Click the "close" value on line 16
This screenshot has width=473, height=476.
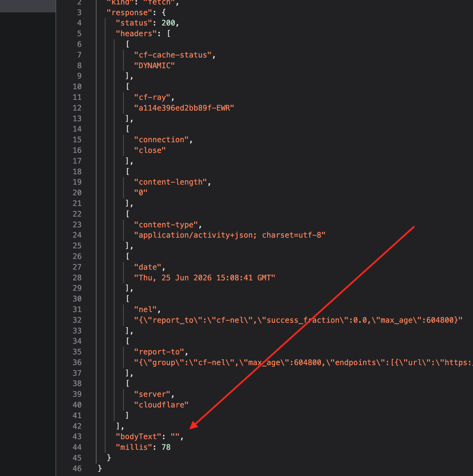[x=150, y=150]
